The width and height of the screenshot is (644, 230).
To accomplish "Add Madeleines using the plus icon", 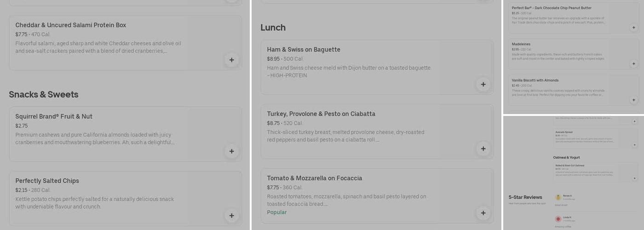I will [x=633, y=63].
